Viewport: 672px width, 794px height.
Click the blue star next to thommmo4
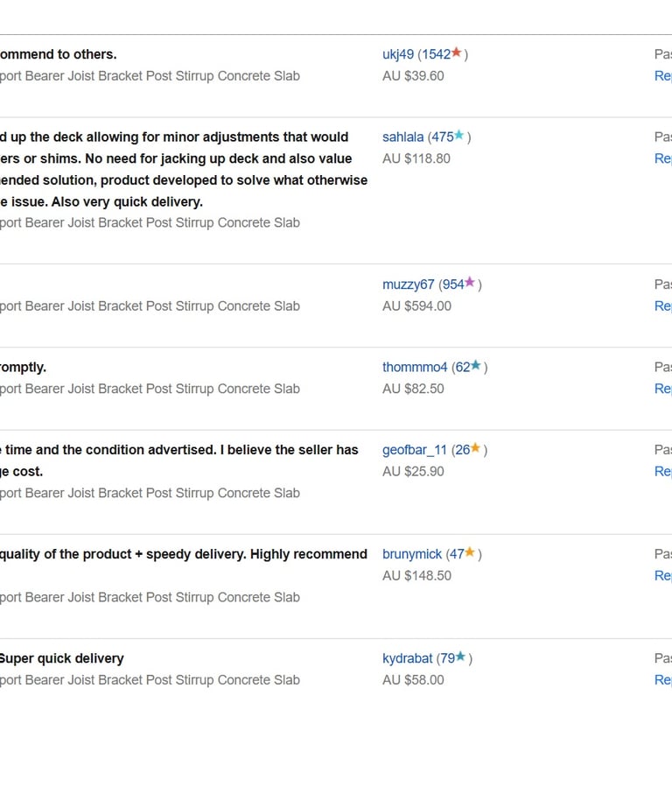point(476,366)
